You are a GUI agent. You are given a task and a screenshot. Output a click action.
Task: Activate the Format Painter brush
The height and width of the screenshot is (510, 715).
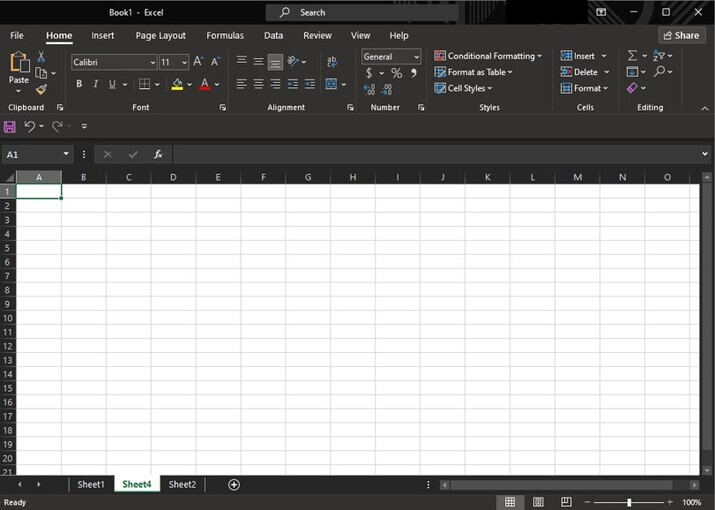(x=41, y=89)
